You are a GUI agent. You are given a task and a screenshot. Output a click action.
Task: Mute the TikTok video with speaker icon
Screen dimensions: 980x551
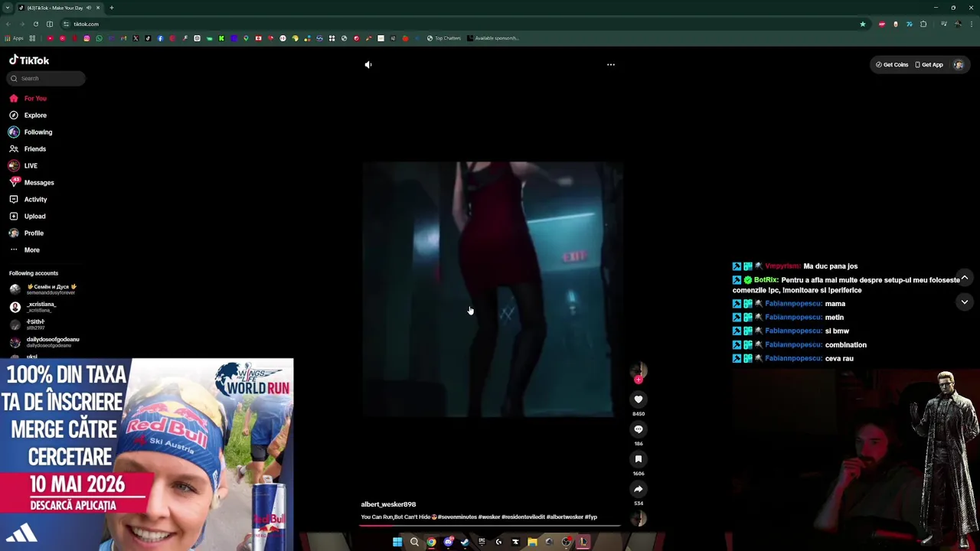coord(368,65)
